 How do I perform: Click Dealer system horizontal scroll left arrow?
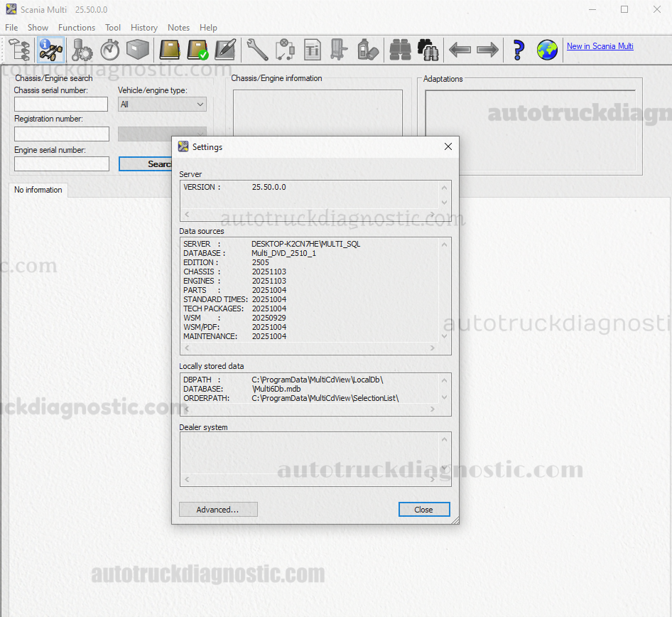(187, 479)
